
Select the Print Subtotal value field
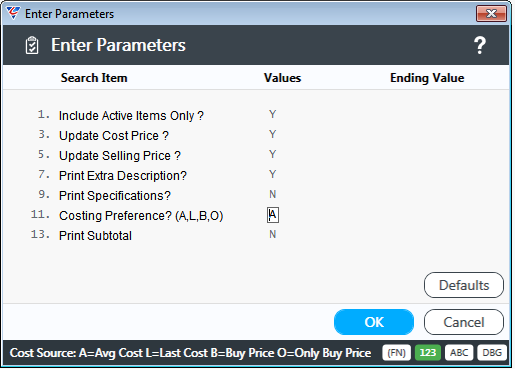coord(272,235)
